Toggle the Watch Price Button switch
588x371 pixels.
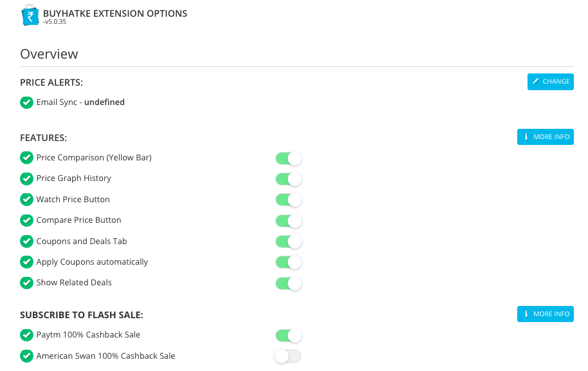coord(288,200)
